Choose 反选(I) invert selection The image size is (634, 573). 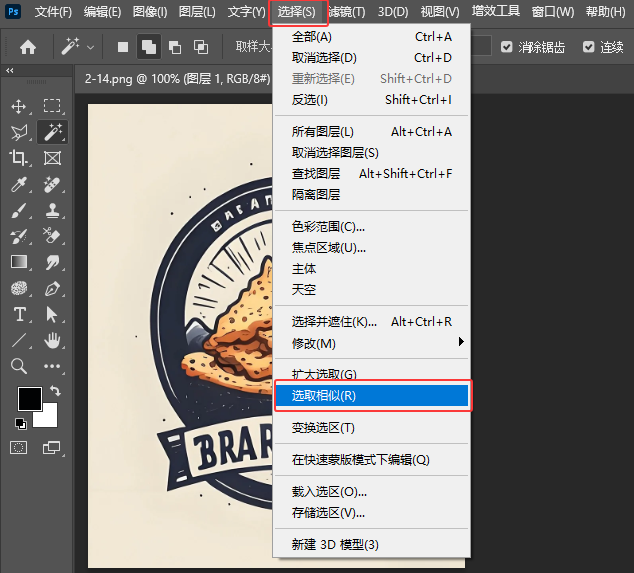(371, 99)
